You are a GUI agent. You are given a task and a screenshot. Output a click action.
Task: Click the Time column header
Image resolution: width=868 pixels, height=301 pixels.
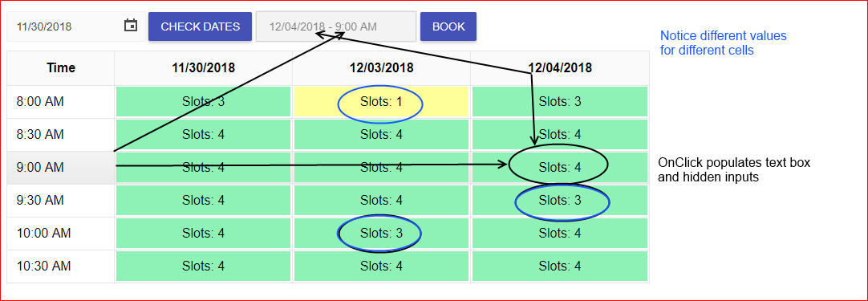pyautogui.click(x=61, y=68)
